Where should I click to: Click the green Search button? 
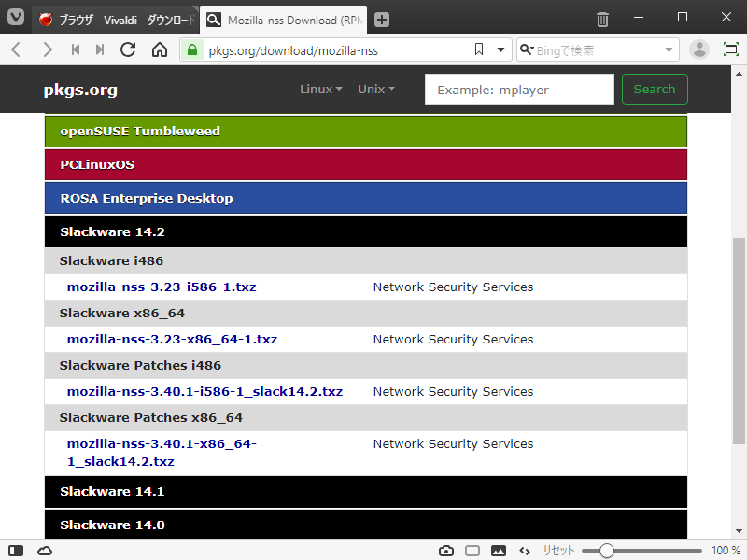(x=655, y=89)
